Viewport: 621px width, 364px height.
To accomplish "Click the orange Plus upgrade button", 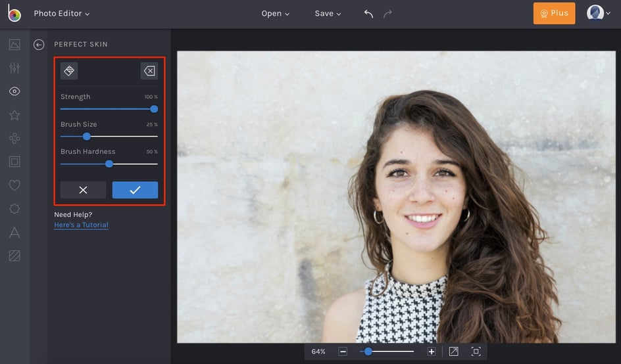I will point(554,13).
